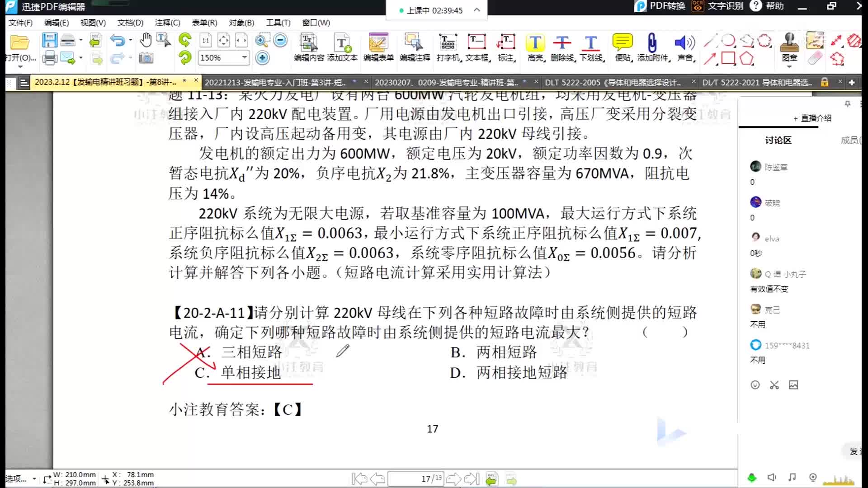The image size is (868, 488).
Task: Mute the live stream speaker
Action: 772,477
